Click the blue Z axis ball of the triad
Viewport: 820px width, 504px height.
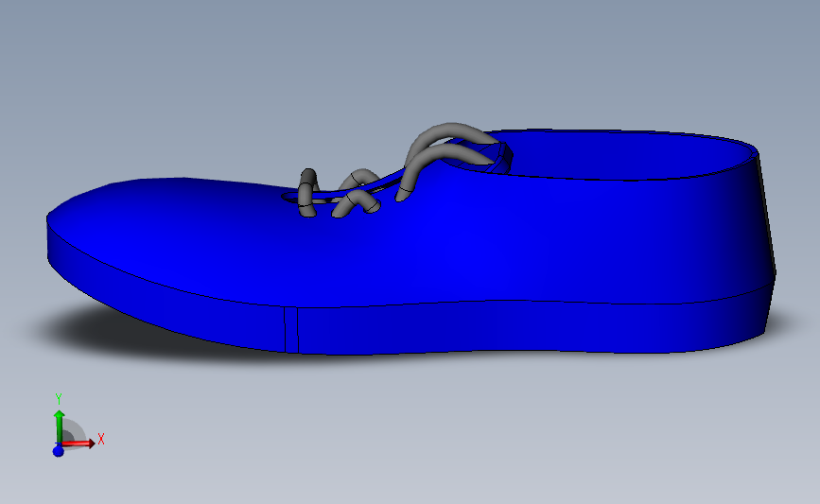point(58,450)
